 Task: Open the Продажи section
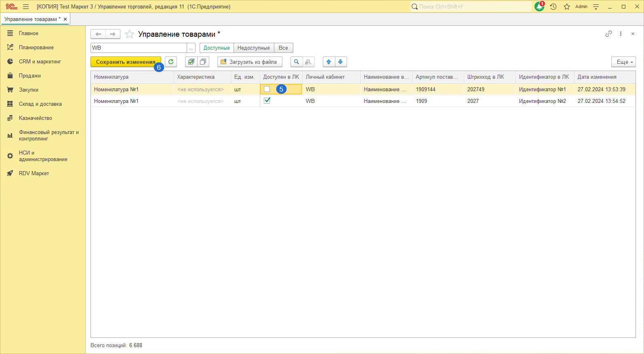[x=29, y=76]
